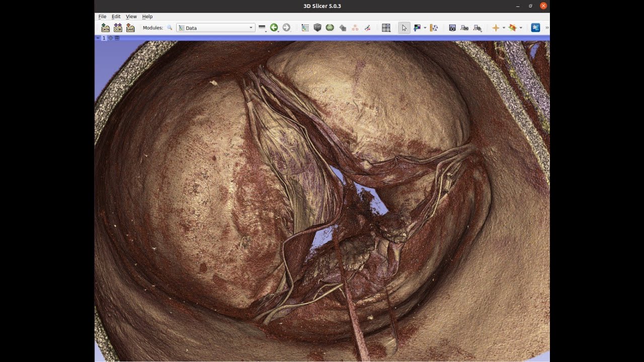Click the 3D view maximize layout icon
The image size is (644, 362).
coord(117,38)
